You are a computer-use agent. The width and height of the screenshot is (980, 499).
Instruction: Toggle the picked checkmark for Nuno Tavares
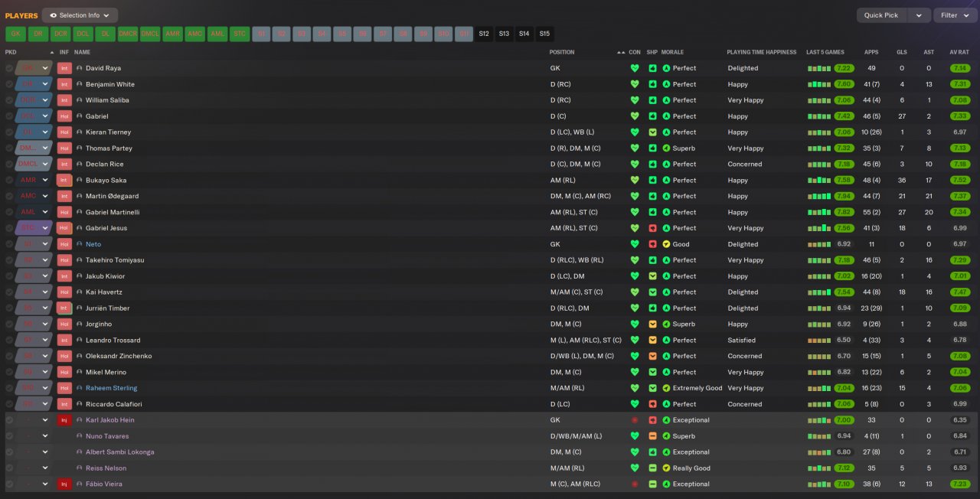point(9,436)
